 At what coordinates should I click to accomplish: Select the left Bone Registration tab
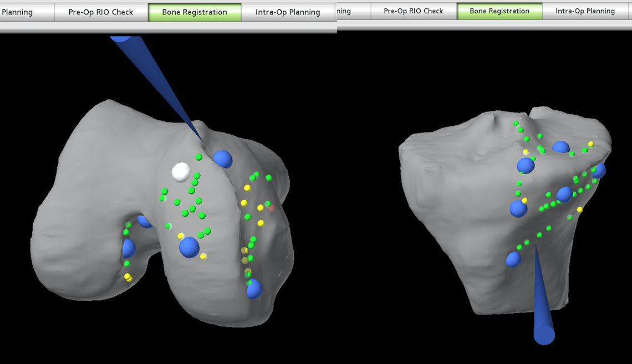(195, 12)
